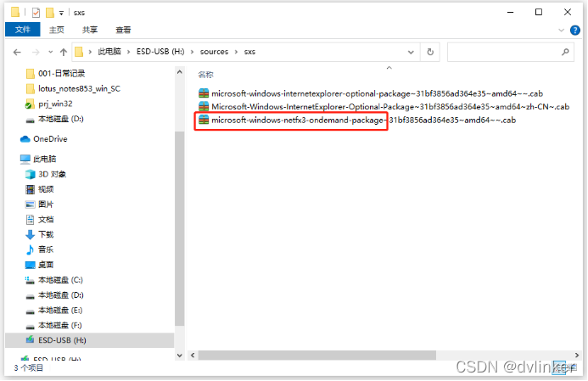
Task: Click archive icon of zh-CN cab file
Action: click(x=204, y=107)
